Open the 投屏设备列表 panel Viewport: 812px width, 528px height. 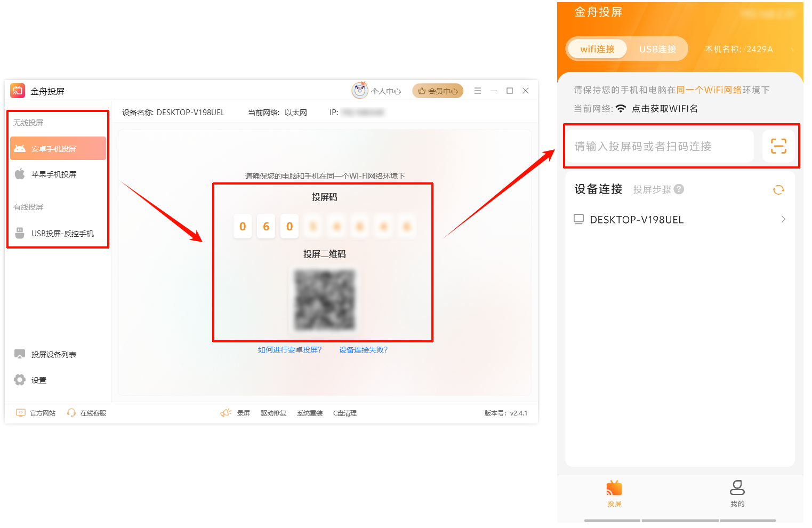53,354
